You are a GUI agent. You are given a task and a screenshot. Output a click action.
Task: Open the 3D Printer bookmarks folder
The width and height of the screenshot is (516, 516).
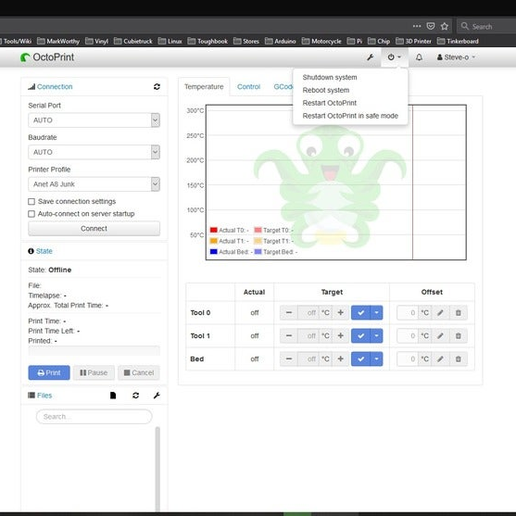(413, 41)
